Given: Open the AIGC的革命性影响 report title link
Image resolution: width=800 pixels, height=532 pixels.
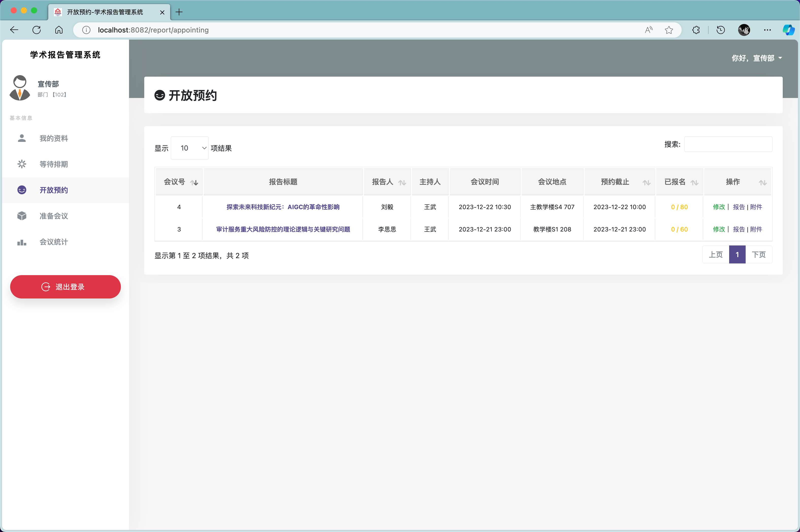Looking at the screenshot, I should tap(283, 207).
